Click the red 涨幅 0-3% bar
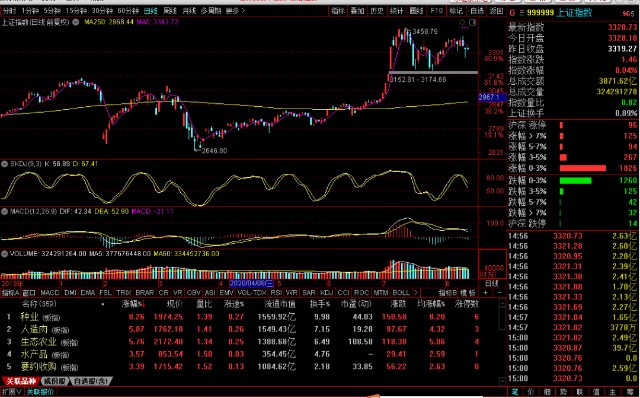Viewport: 640px width, 398px height. click(x=582, y=168)
